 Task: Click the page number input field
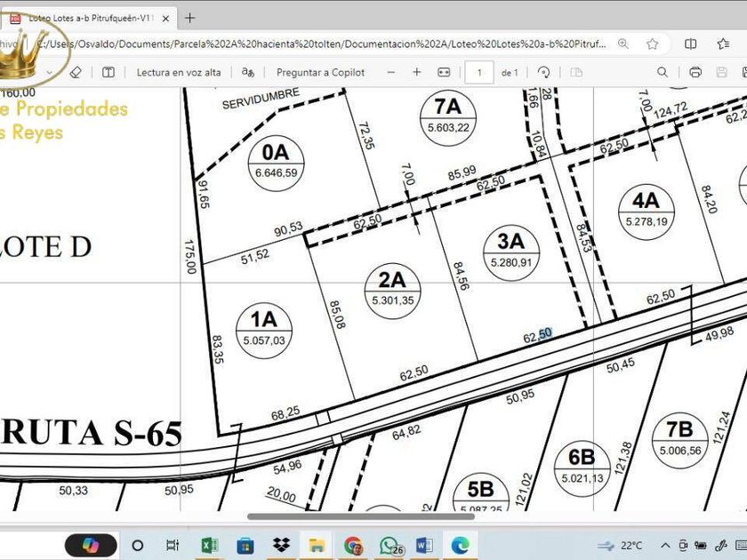480,72
